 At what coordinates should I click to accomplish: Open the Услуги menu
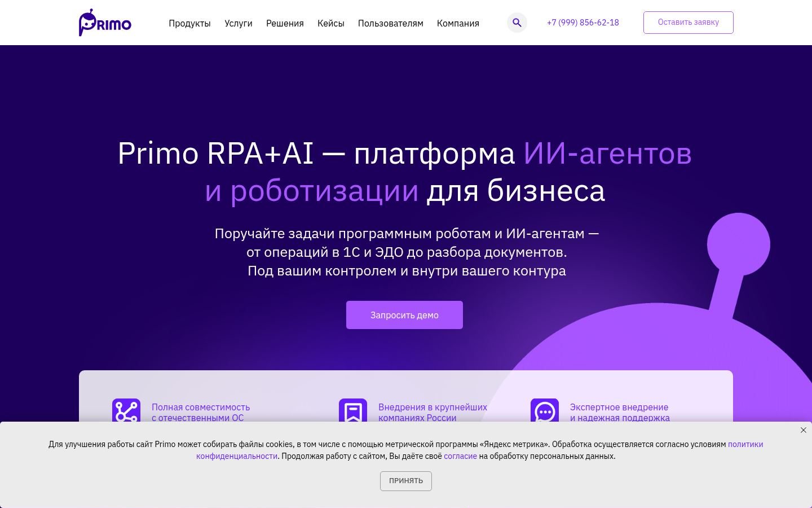[239, 23]
